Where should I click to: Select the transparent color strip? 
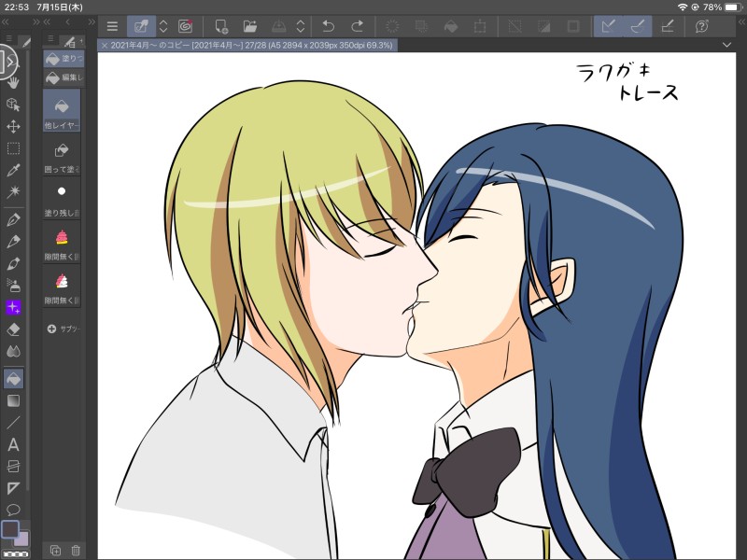tap(15, 554)
